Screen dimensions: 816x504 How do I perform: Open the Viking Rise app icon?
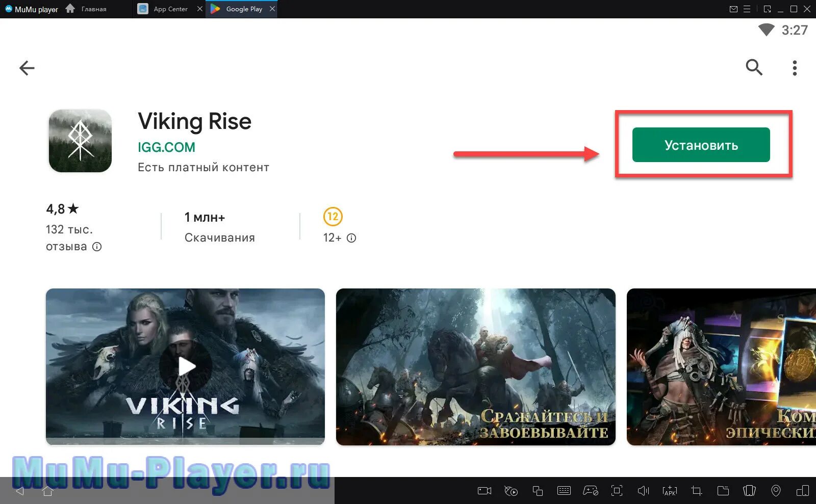80,141
